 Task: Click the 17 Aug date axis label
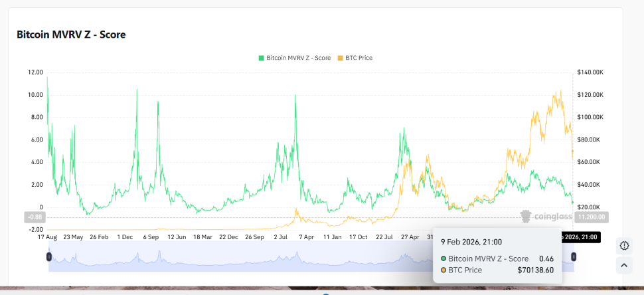click(47, 237)
